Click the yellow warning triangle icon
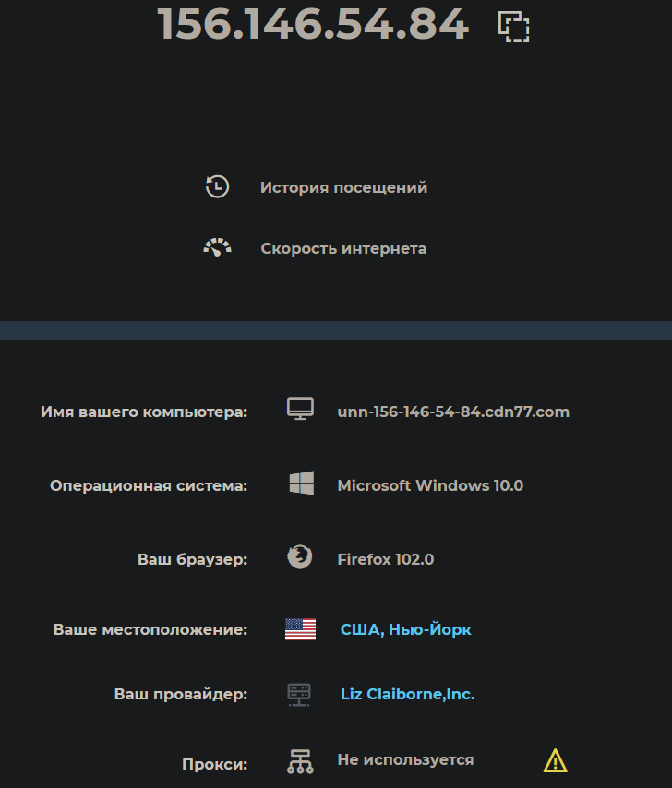The height and width of the screenshot is (788, 672). [x=555, y=760]
